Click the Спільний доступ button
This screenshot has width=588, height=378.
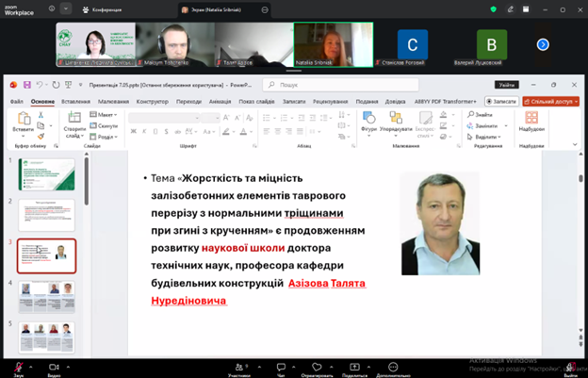(x=550, y=102)
